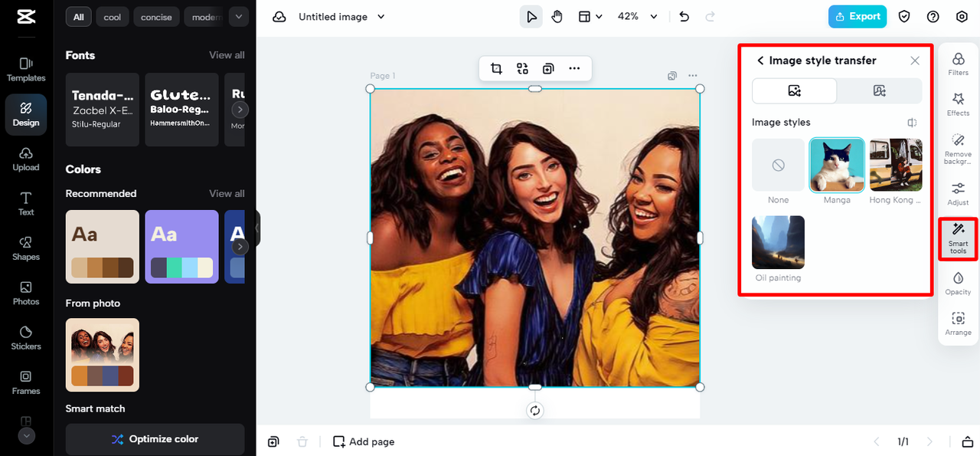Image resolution: width=980 pixels, height=456 pixels.
Task: View all Fonts
Action: (227, 55)
